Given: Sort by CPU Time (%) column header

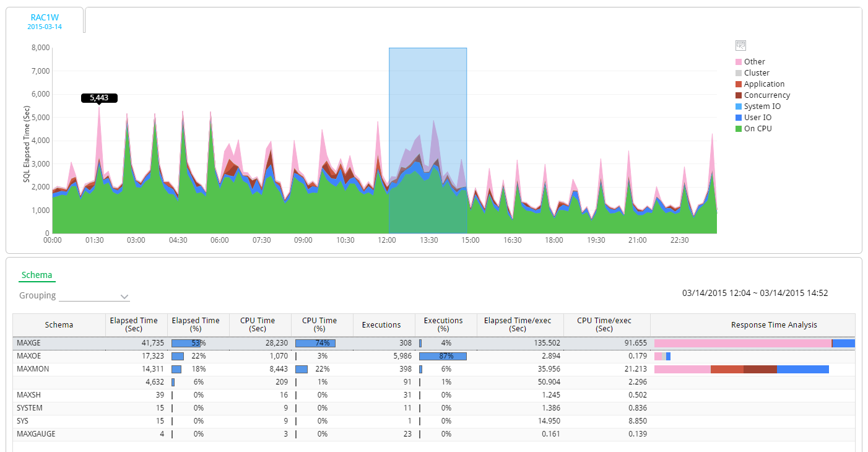Looking at the screenshot, I should point(323,325).
